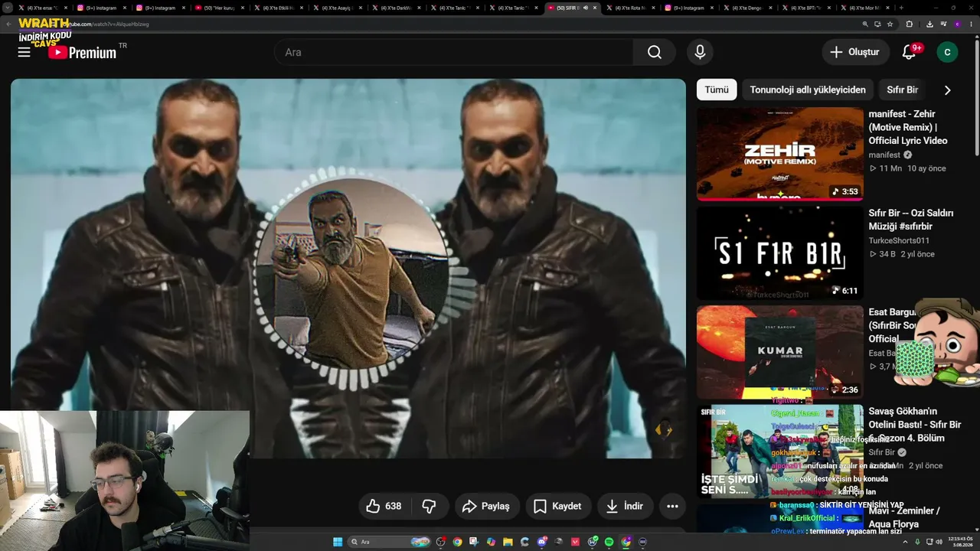Open the browser downloads panel
Viewport: 980px width, 551px height.
tap(929, 24)
